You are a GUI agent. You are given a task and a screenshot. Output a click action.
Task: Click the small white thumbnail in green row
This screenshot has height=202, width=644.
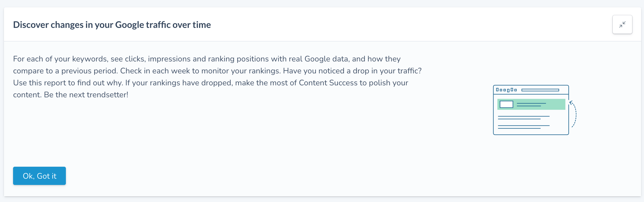506,104
